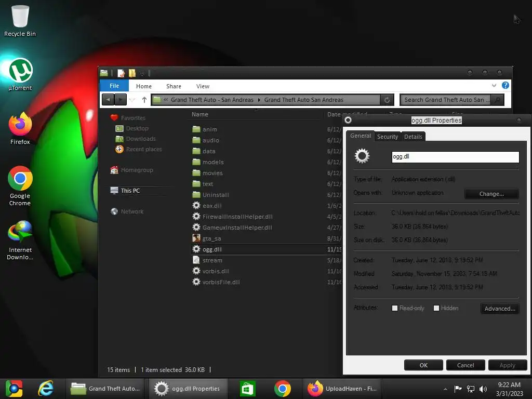
Task: Confirm properties with OK
Action: [423, 365]
